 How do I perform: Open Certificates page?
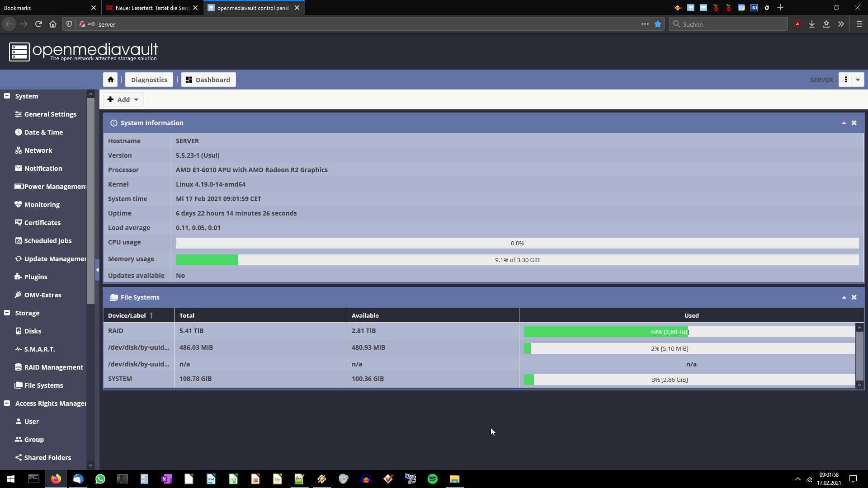coord(38,223)
